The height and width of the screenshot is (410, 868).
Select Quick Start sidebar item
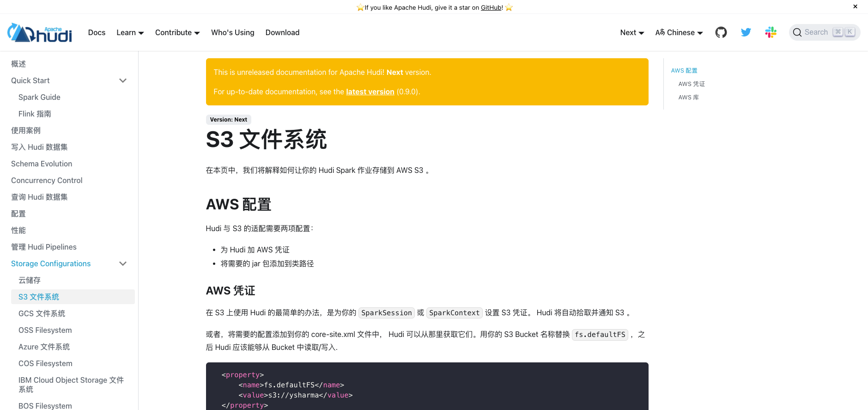pos(30,80)
